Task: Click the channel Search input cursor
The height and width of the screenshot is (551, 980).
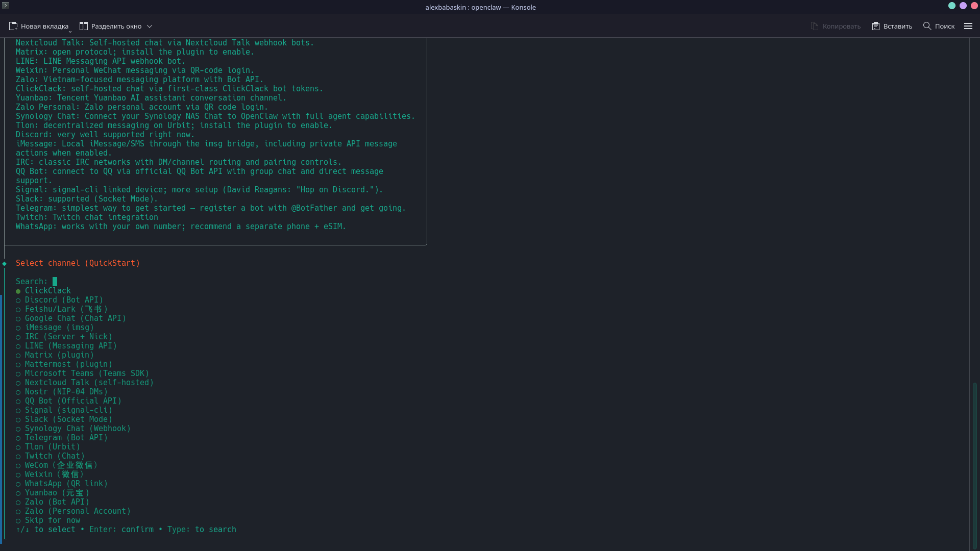Action: (55, 282)
